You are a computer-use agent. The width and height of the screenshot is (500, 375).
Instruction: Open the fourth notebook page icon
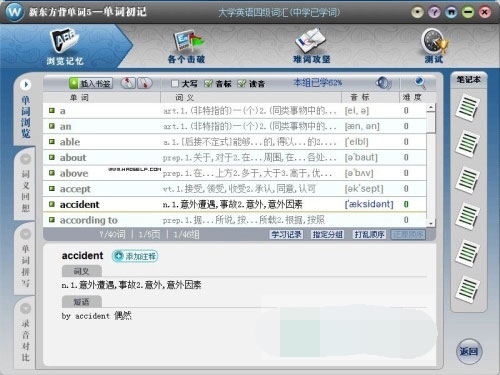pos(468,216)
